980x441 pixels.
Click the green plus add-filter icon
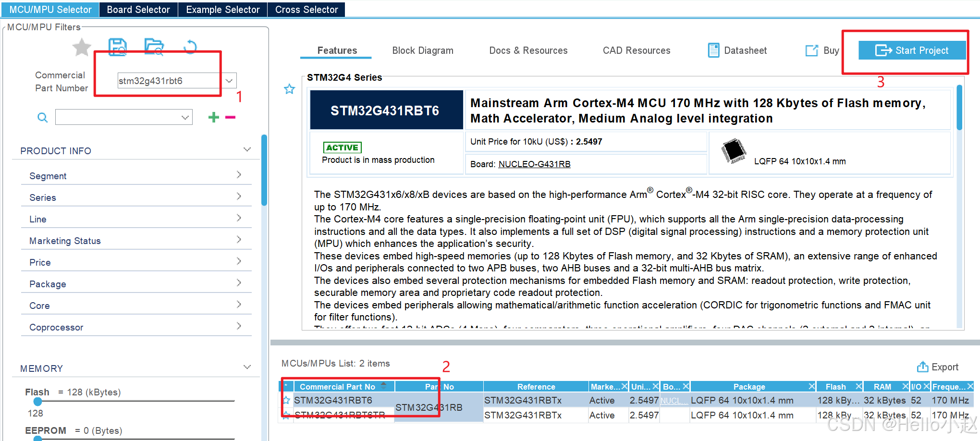(214, 117)
